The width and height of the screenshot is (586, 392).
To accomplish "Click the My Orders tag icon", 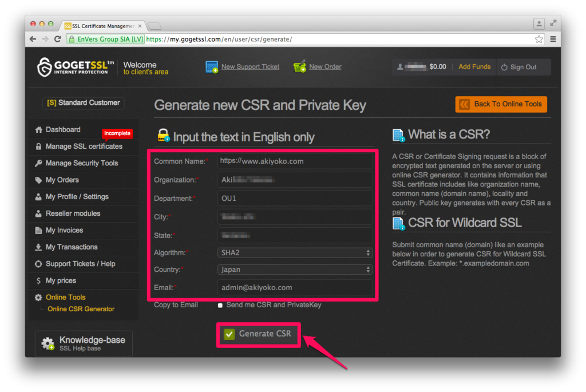I will pos(38,180).
